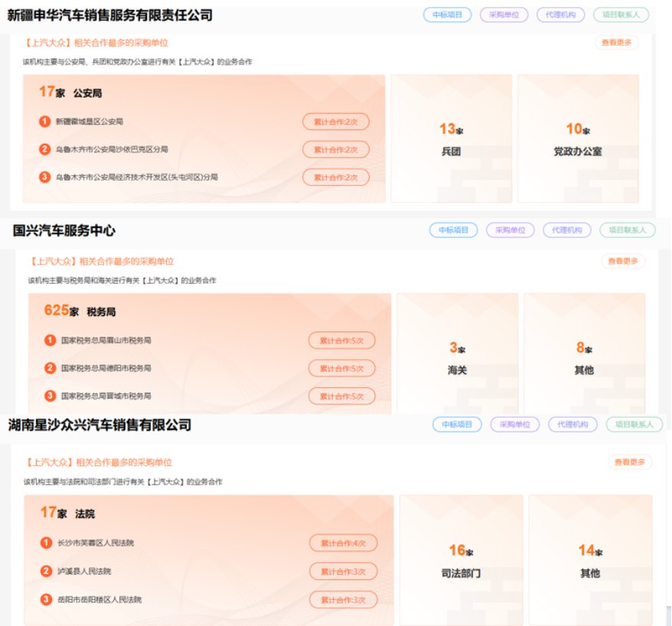The height and width of the screenshot is (626, 672).
Task: Open 项目联系人 tab for 新疆申华汽车销售服务有限责任公司
Action: coord(621,15)
